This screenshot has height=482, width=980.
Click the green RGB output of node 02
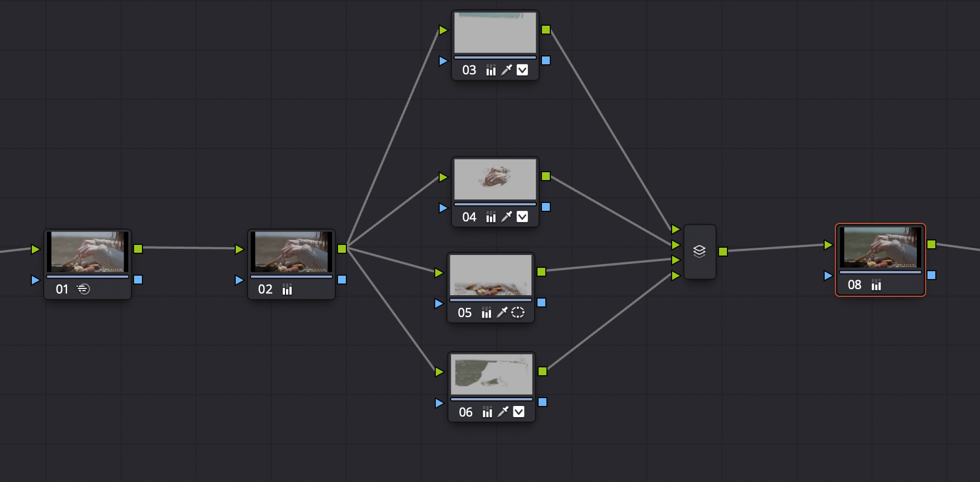coord(342,249)
